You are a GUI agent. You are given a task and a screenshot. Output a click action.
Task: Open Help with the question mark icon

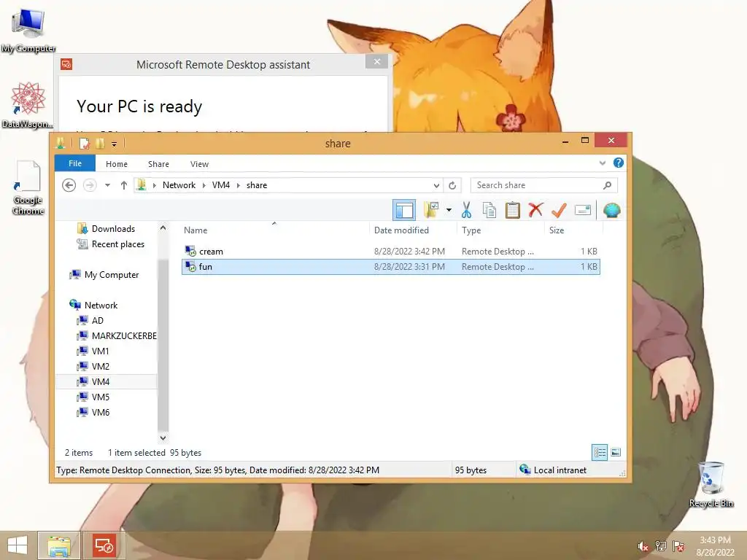pos(619,163)
